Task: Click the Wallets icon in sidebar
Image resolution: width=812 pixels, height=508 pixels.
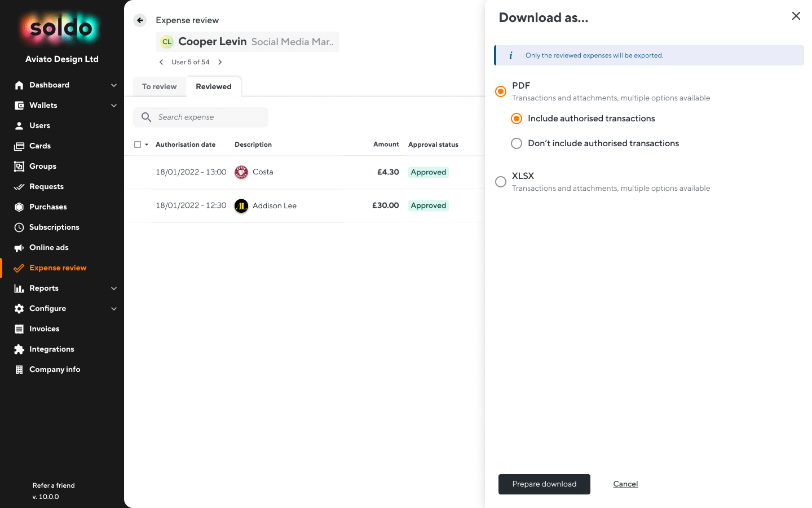Action: (19, 106)
